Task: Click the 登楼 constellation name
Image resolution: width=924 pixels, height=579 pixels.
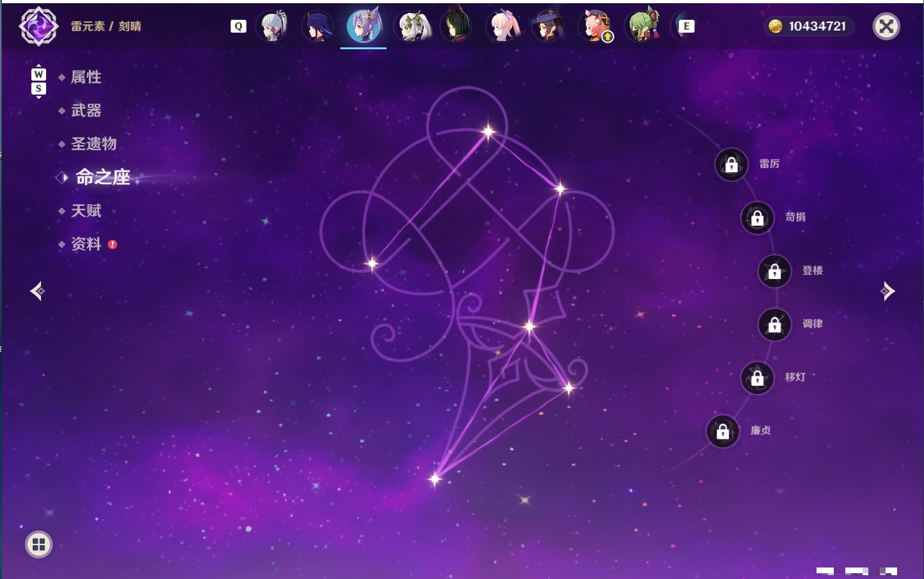Action: (x=813, y=270)
